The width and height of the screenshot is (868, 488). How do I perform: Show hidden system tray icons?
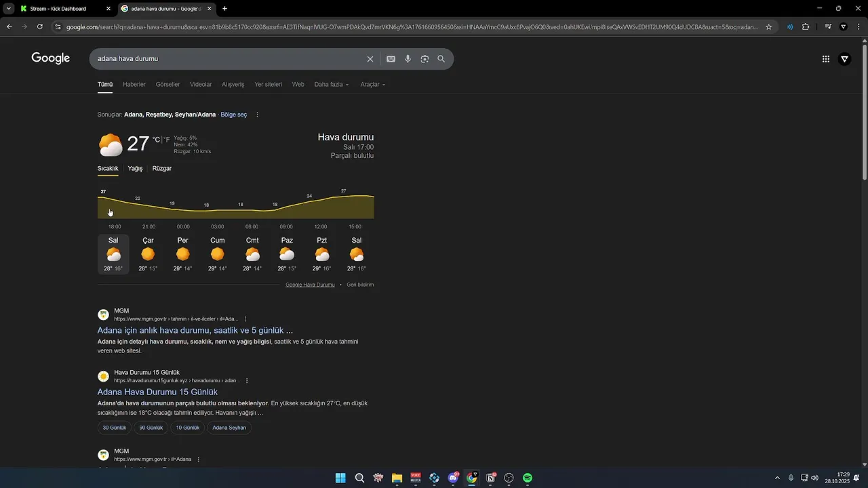pos(777,478)
